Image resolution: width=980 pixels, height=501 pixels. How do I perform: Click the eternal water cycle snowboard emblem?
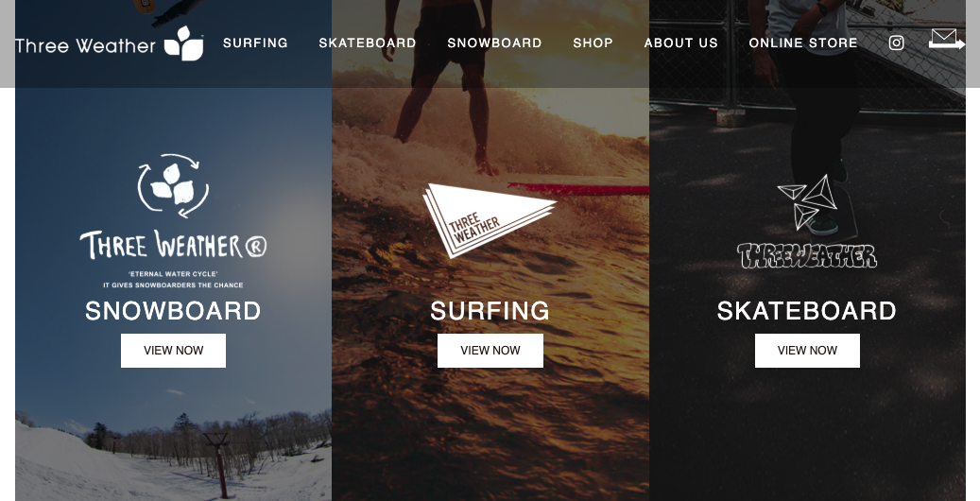click(x=173, y=186)
